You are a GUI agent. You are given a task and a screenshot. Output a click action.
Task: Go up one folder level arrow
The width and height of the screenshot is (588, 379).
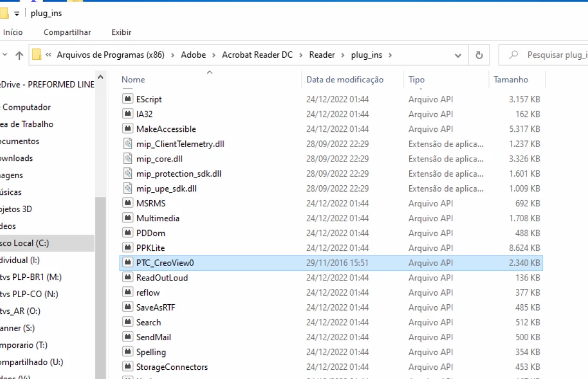click(19, 55)
